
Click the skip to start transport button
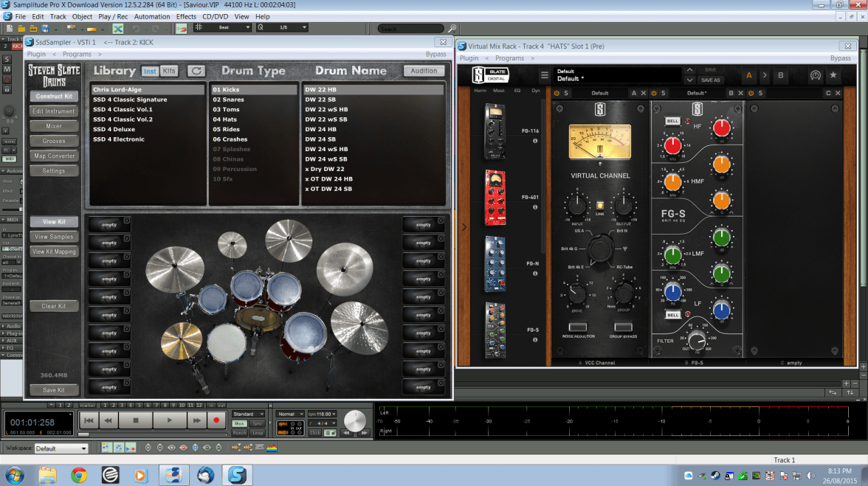(89, 420)
